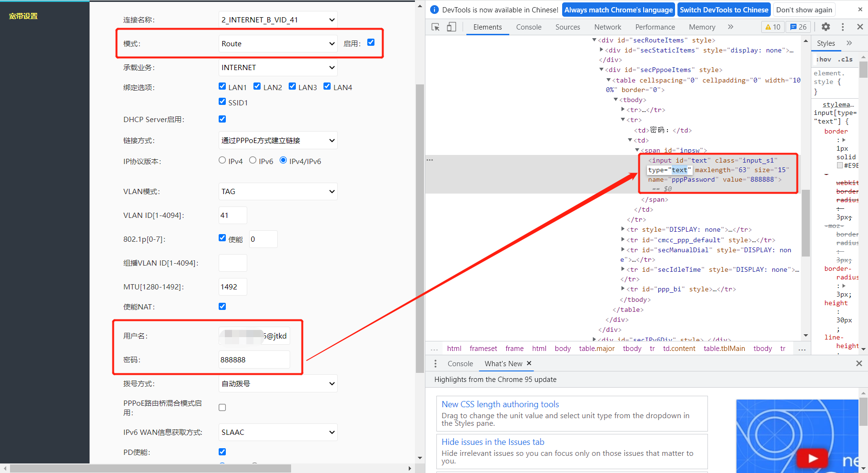This screenshot has height=473, width=868.
Task: Select the IPv4 radio button
Action: (x=222, y=160)
